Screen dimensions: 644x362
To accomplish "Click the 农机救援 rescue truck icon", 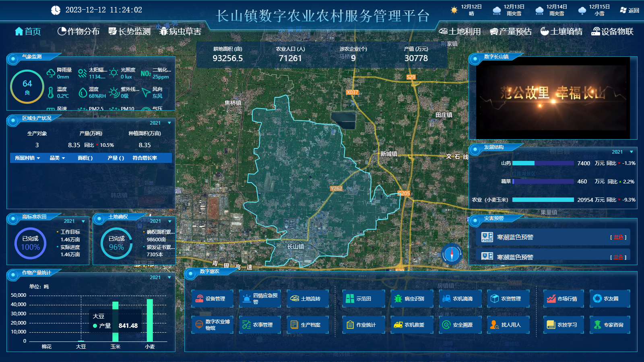I will click(x=398, y=325).
